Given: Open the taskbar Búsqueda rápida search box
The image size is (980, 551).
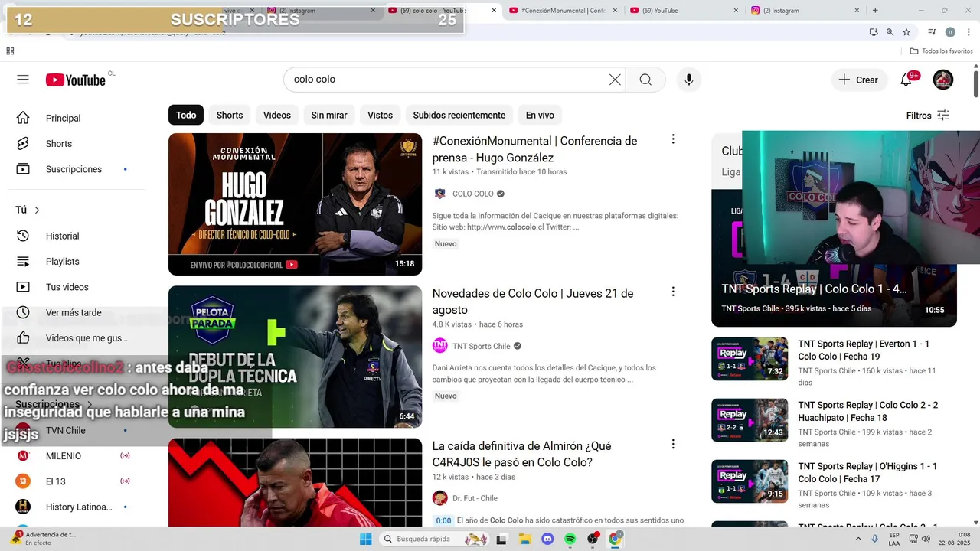Looking at the screenshot, I should click(x=435, y=539).
